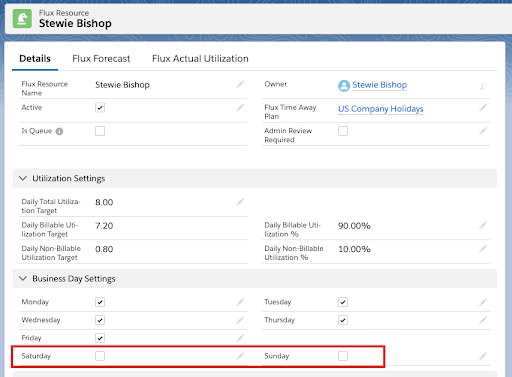Open the Stewie Bishop owner link
This screenshot has width=512, height=377.
[380, 85]
